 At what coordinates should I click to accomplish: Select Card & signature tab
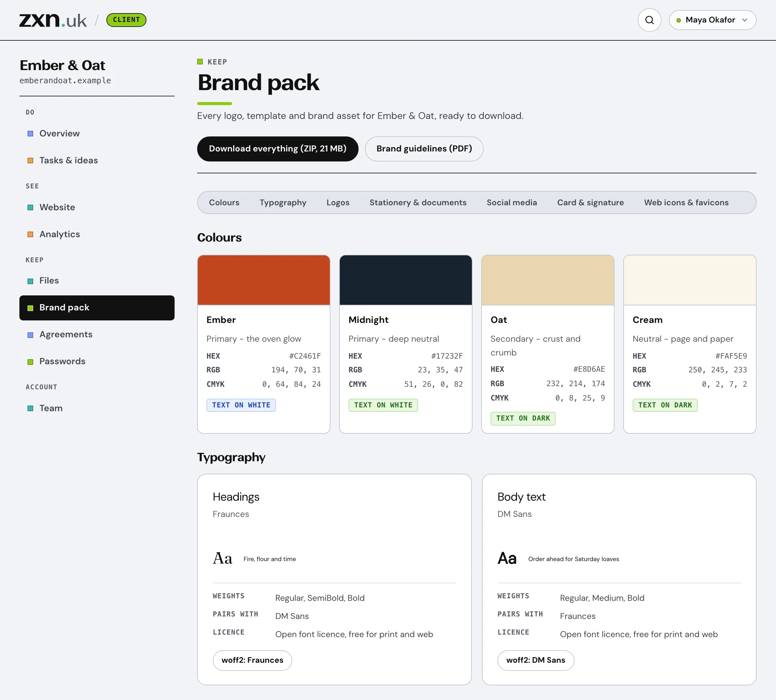(x=591, y=203)
